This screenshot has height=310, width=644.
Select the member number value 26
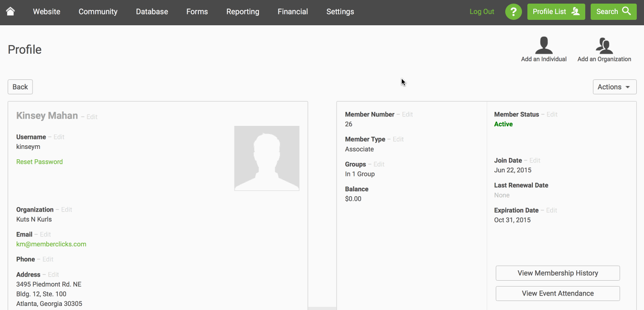348,124
